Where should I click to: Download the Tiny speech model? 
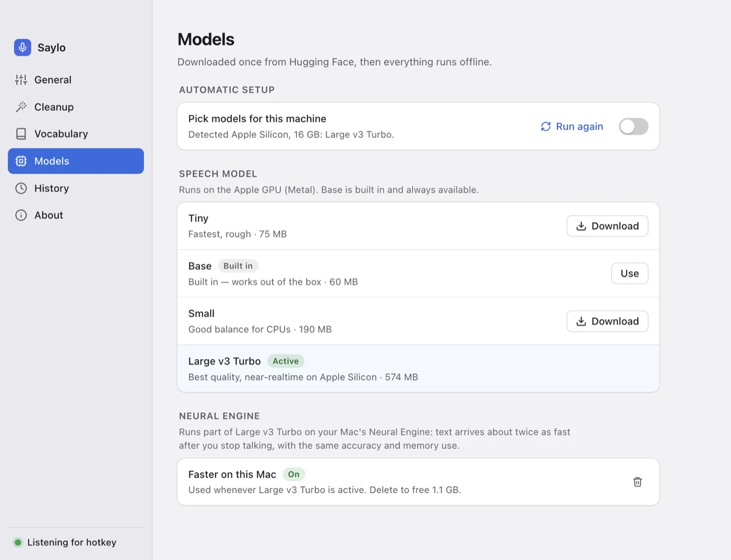(607, 226)
